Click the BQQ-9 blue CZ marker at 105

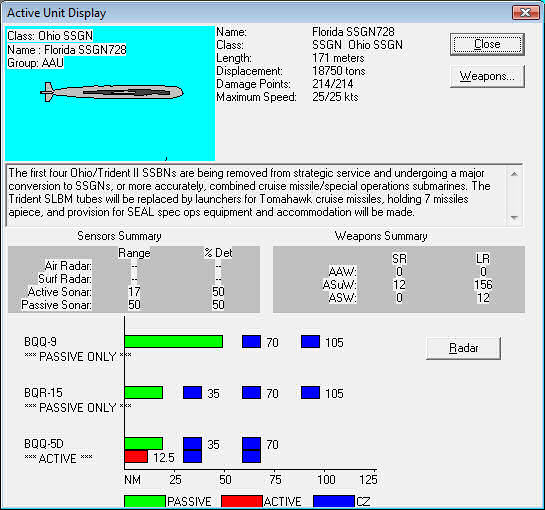point(310,341)
